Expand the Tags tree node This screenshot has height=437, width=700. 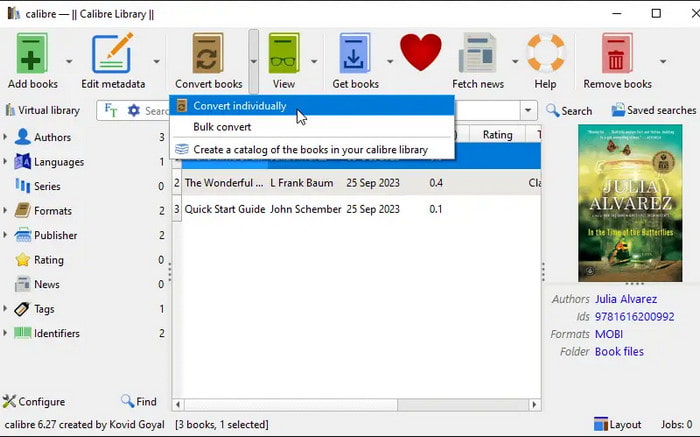coord(5,308)
